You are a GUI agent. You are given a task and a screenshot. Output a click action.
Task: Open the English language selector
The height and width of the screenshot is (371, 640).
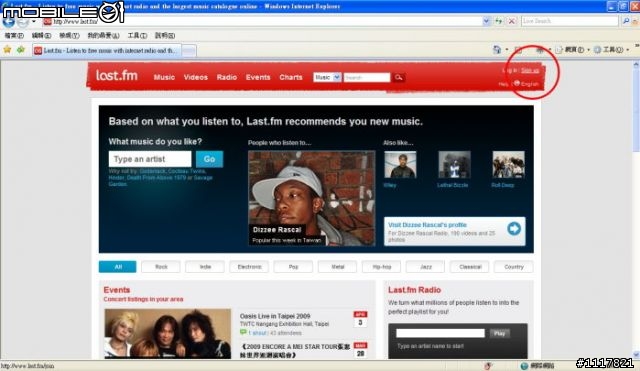pos(527,84)
